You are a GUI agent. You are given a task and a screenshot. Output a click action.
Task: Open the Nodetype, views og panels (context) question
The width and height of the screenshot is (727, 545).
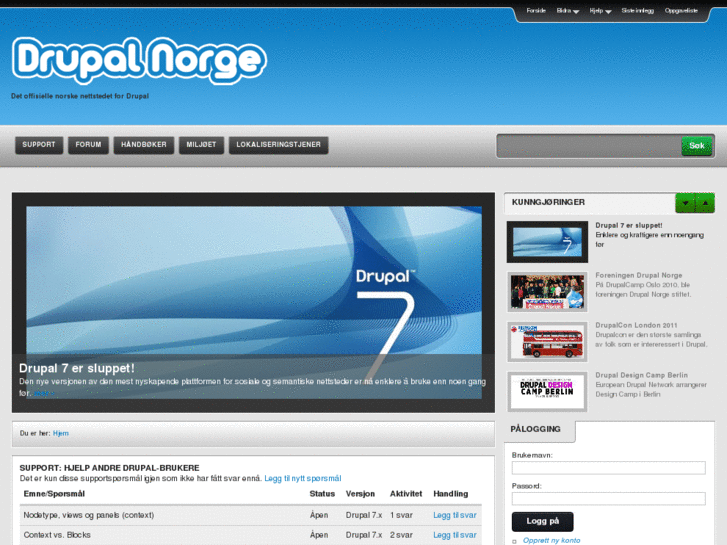click(89, 515)
